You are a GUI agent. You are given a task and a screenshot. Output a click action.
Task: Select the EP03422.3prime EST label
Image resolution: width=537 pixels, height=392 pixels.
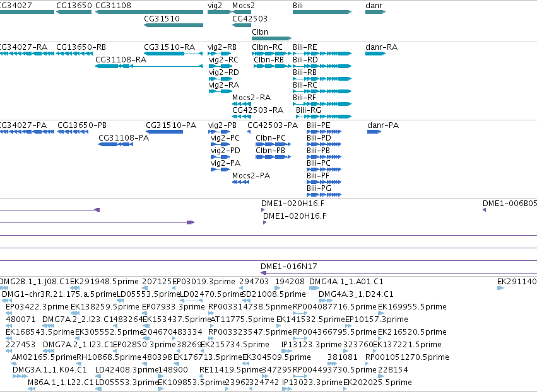click(x=37, y=307)
